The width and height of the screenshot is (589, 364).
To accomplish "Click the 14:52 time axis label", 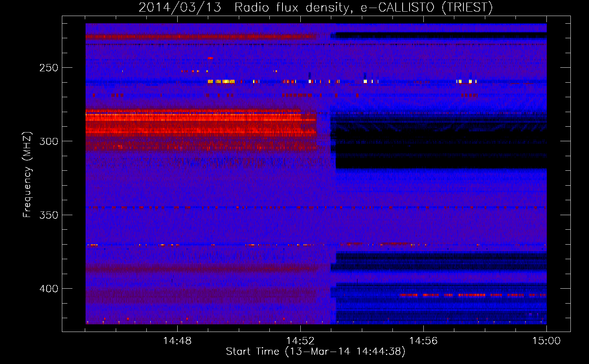I will click(x=300, y=341).
